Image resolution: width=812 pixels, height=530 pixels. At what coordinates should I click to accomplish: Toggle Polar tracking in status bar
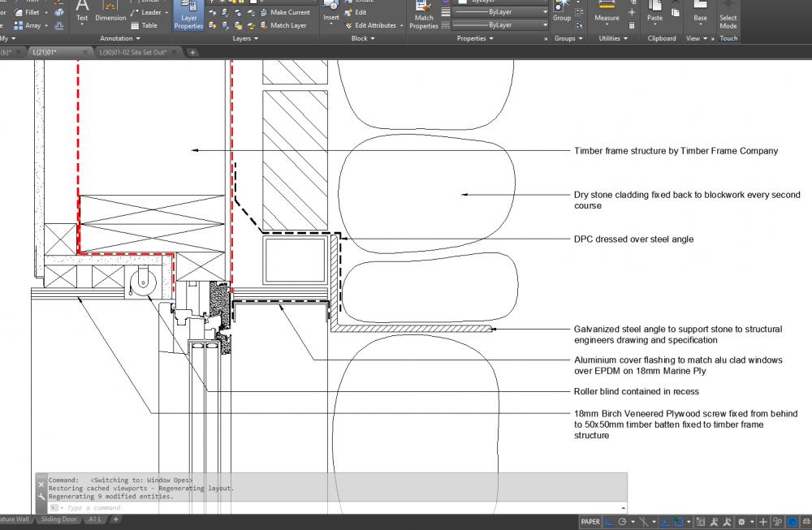coord(623,522)
